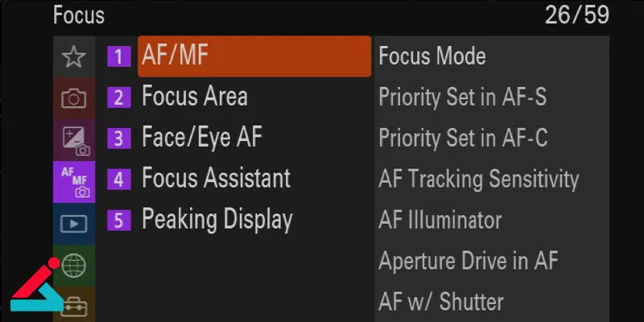Screen dimensions: 644x322
Task: Open the Peaking Display group
Action: (x=217, y=219)
